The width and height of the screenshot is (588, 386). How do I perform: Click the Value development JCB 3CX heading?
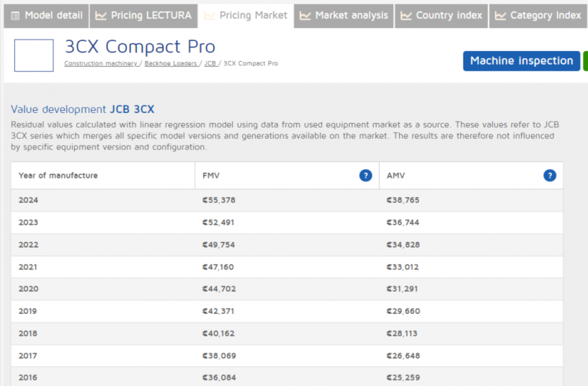click(82, 109)
